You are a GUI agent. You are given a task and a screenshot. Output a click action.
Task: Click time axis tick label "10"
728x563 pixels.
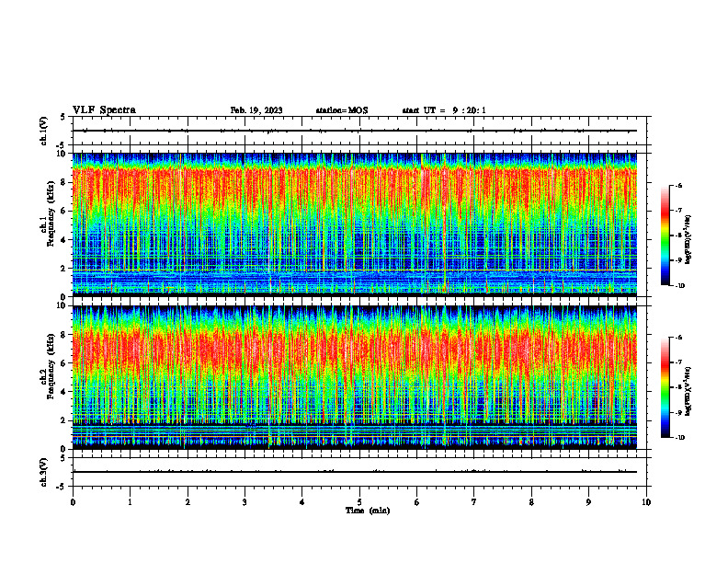[646, 502]
